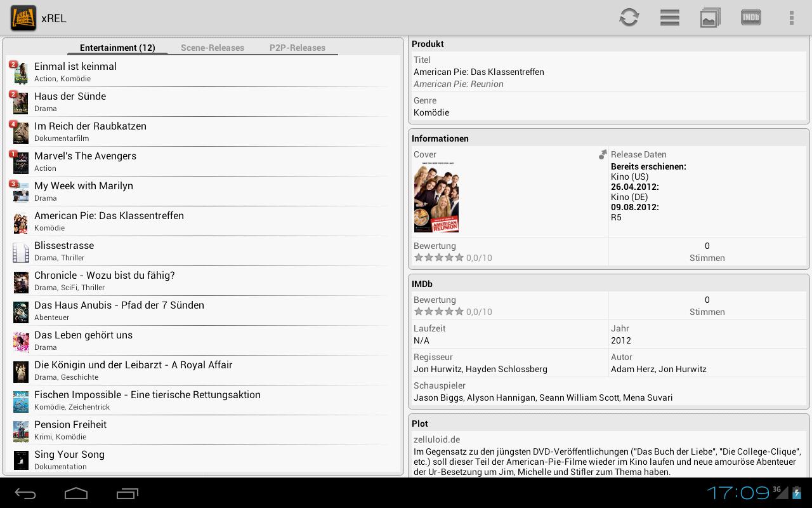Image resolution: width=812 pixels, height=508 pixels.
Task: Switch to the Scene-Releases tab
Action: point(213,48)
